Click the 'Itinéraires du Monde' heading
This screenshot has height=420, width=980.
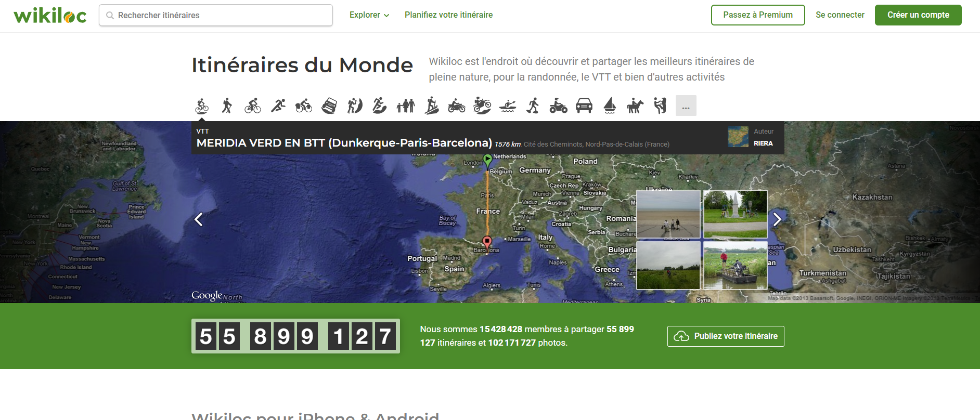click(x=302, y=65)
